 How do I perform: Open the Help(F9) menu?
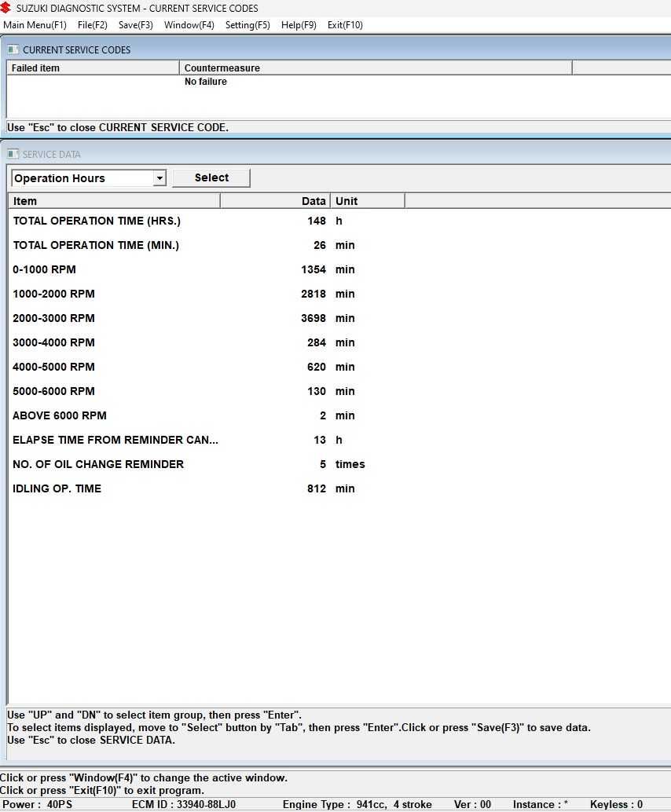click(x=299, y=25)
